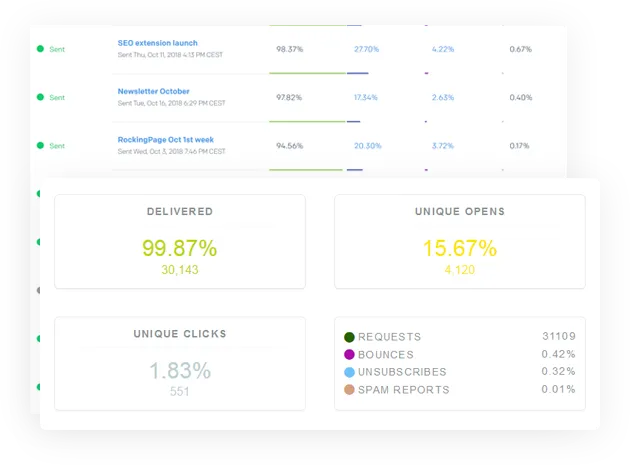Click the dark green Requests legend dot

pos(349,337)
